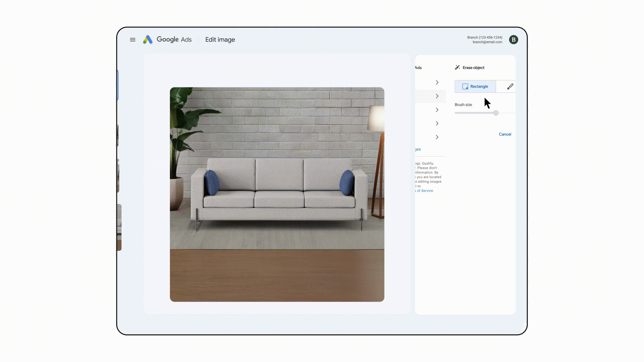The width and height of the screenshot is (644, 362).
Task: Click the Erase object magic wand icon
Action: [x=457, y=68]
